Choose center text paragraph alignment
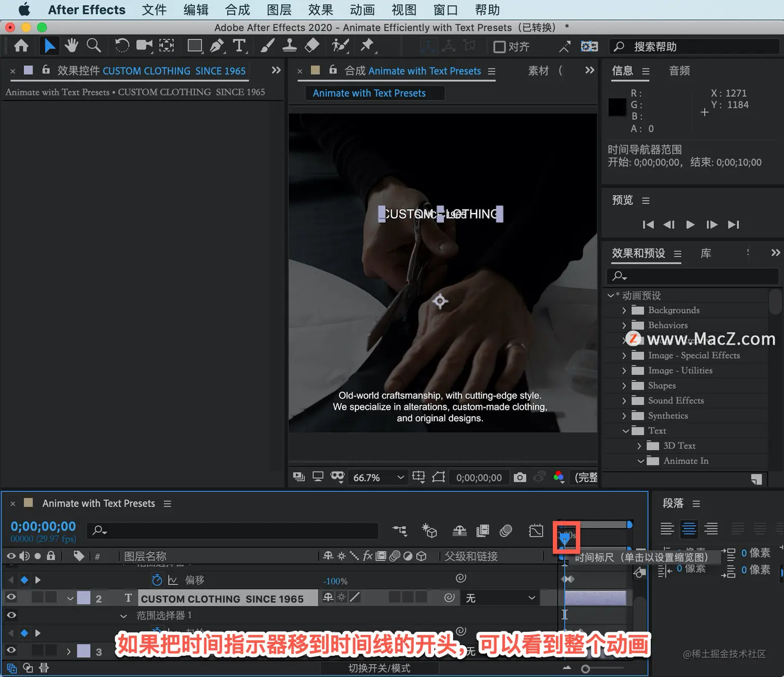This screenshot has height=677, width=784. pyautogui.click(x=689, y=529)
